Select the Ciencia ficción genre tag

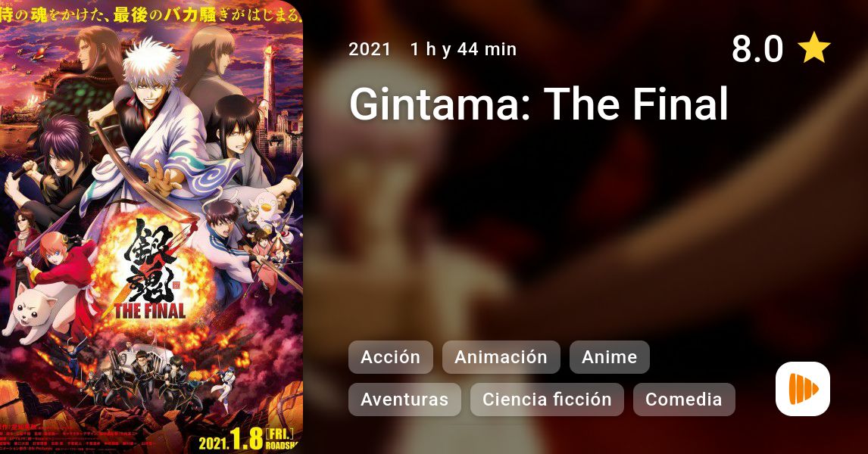547,400
